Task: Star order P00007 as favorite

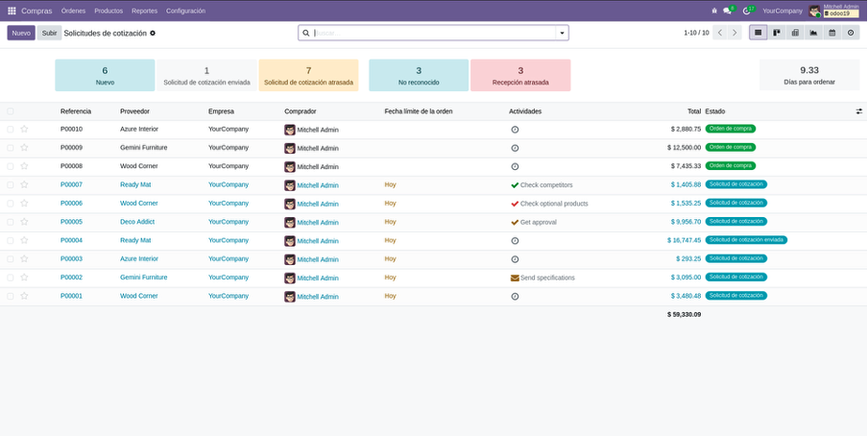Action: (x=24, y=184)
